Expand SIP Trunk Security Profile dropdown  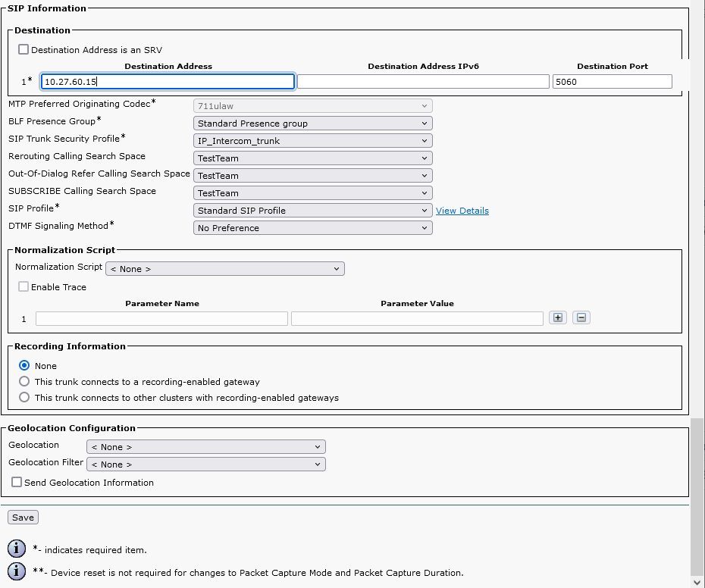click(x=313, y=141)
